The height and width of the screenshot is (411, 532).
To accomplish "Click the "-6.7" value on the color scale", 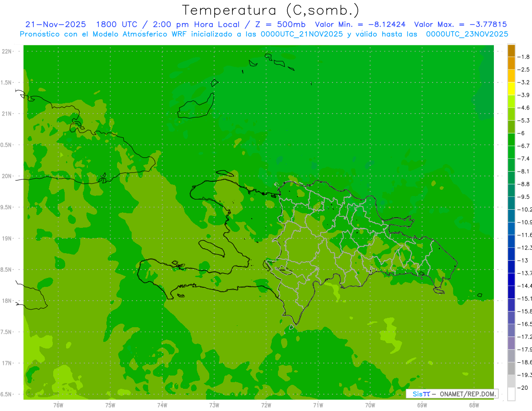I will pos(524,146).
